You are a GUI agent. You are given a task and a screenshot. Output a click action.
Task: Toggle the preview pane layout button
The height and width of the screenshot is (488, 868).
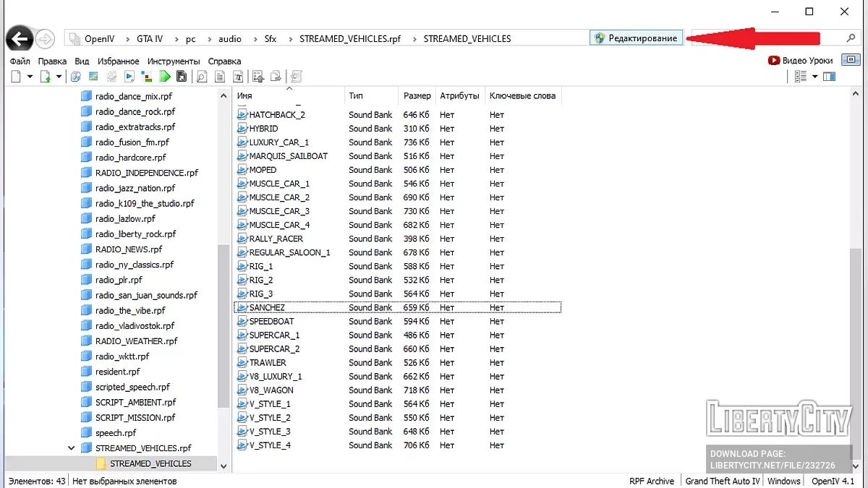[829, 77]
